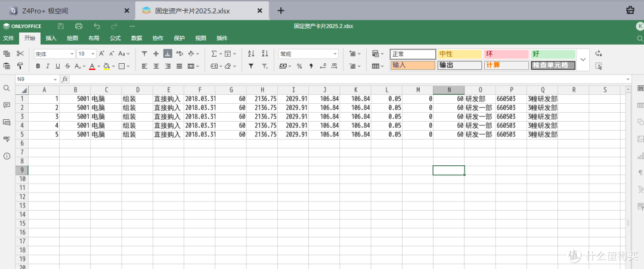This screenshot has width=644, height=269.
Task: Toggle Align bottom (active)
Action: coord(168,54)
